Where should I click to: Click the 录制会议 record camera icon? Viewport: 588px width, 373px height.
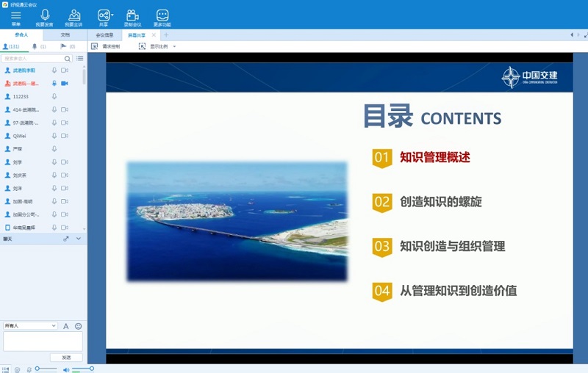(132, 16)
